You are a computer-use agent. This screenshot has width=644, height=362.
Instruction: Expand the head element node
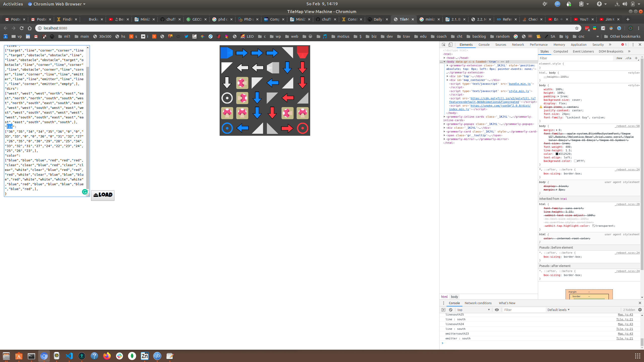point(445,58)
